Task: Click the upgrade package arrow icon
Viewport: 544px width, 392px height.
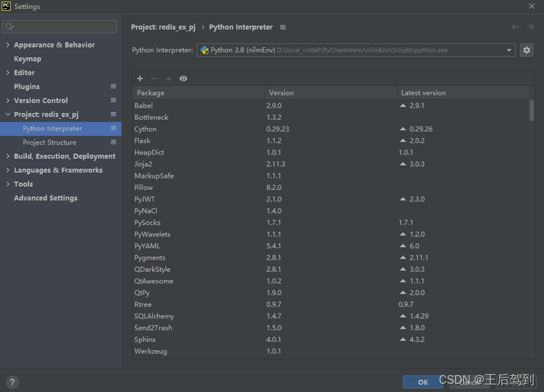Action: pos(169,79)
